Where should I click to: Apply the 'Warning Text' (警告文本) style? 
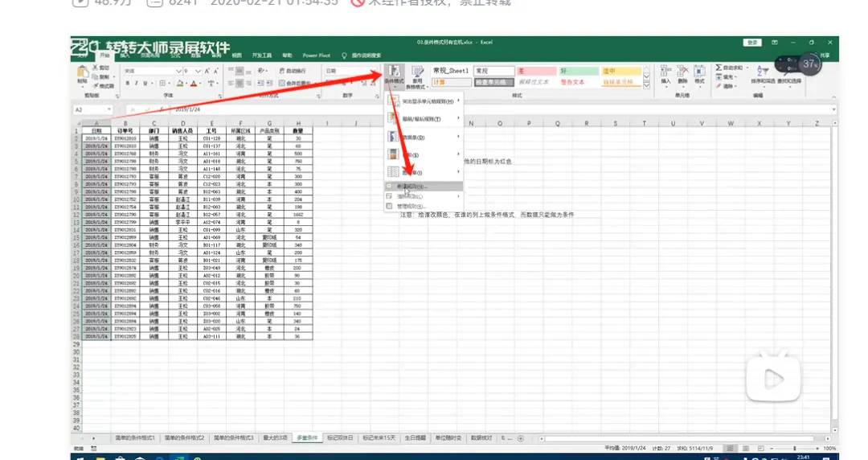pyautogui.click(x=579, y=82)
